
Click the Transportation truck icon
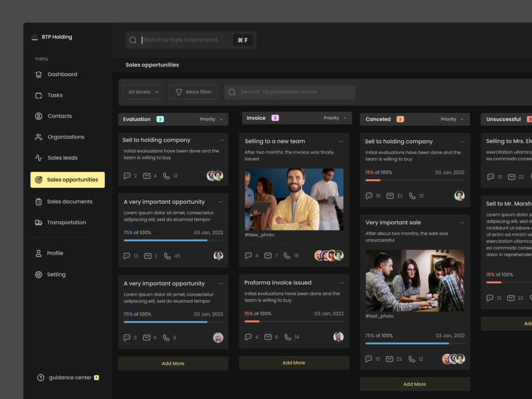pyautogui.click(x=39, y=222)
